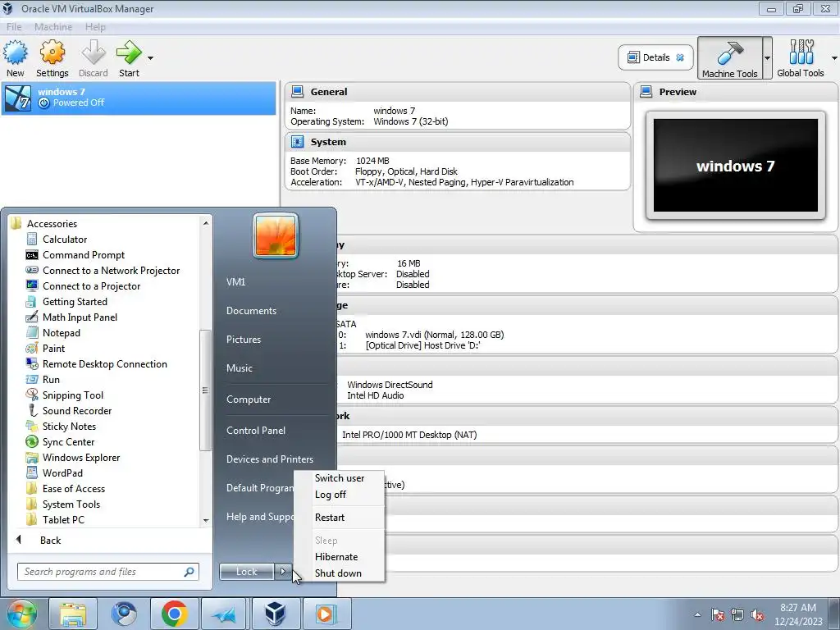Open Machine Tools dropdown arrow
Screen dimensions: 840x630
point(767,58)
